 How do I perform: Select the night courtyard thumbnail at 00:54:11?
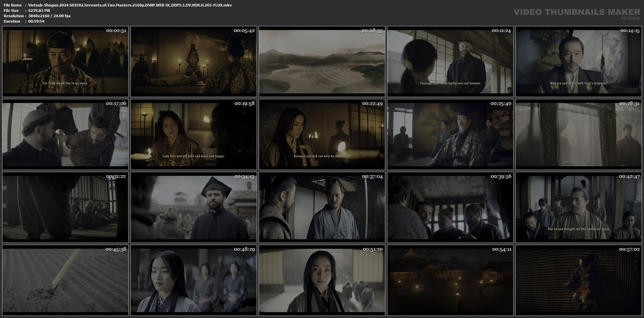(450, 280)
